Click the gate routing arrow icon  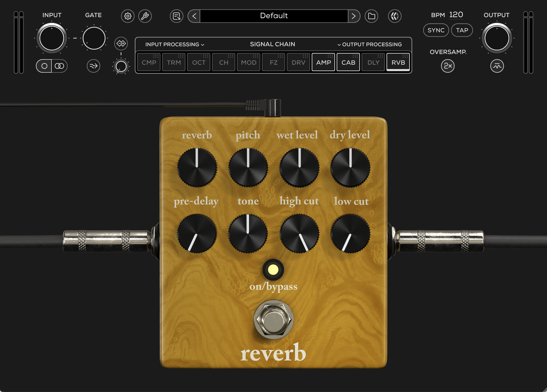(94, 66)
